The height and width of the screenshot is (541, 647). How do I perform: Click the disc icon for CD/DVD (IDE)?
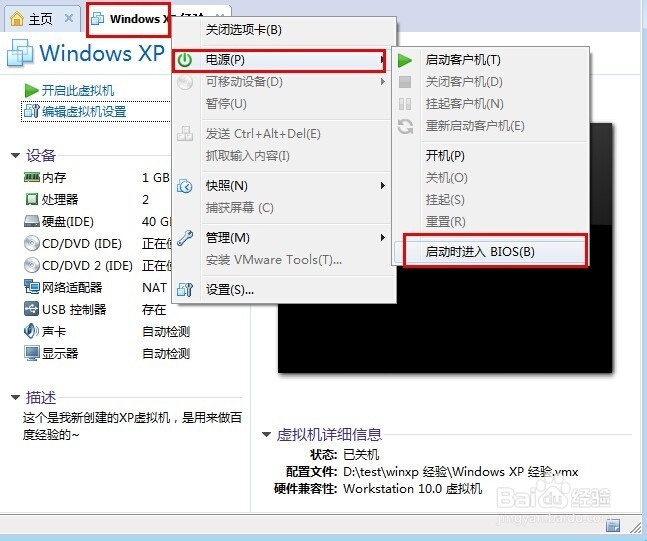[x=32, y=243]
